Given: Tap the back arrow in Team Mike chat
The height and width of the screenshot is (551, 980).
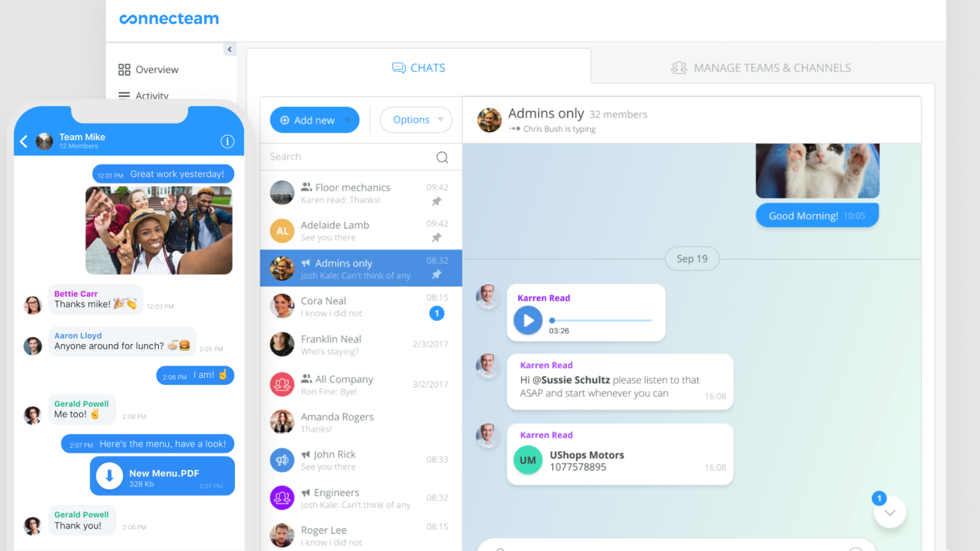Looking at the screenshot, I should pyautogui.click(x=23, y=141).
